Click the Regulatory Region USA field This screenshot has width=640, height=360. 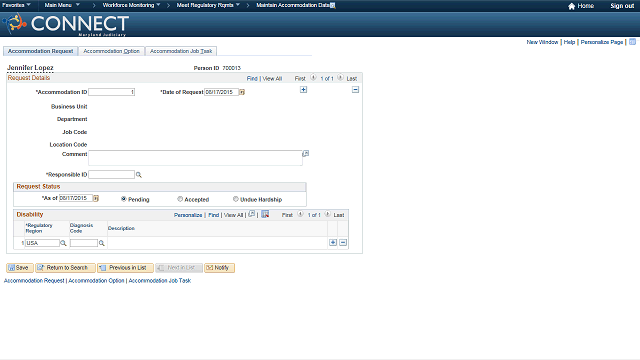42,243
